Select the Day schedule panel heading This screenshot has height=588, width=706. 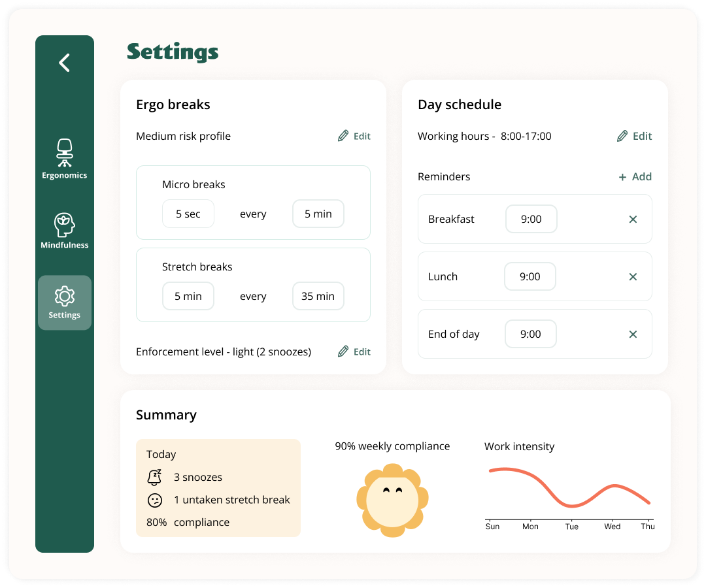pos(460,104)
